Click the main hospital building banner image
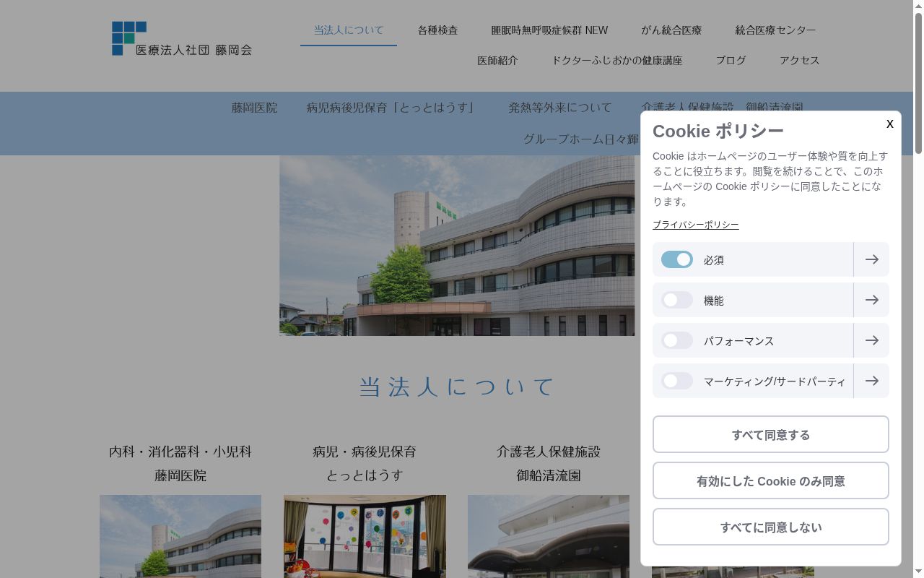This screenshot has height=578, width=924. point(457,246)
